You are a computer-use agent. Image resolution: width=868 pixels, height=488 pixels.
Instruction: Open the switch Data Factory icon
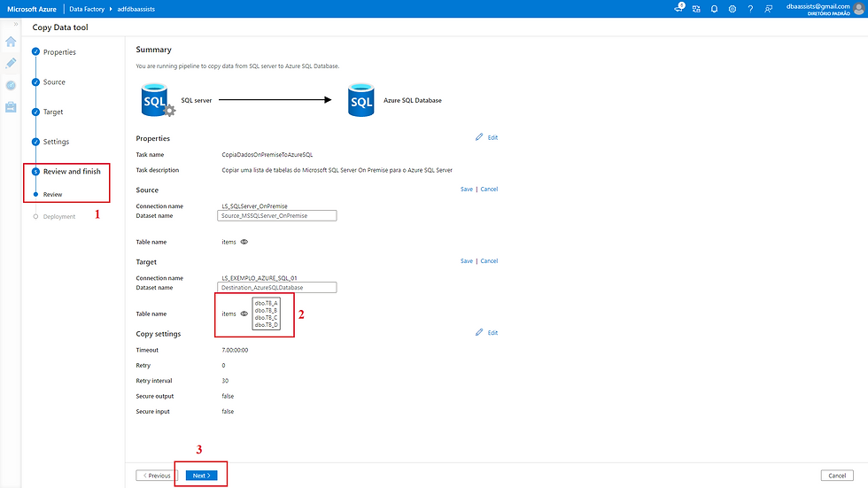point(696,9)
